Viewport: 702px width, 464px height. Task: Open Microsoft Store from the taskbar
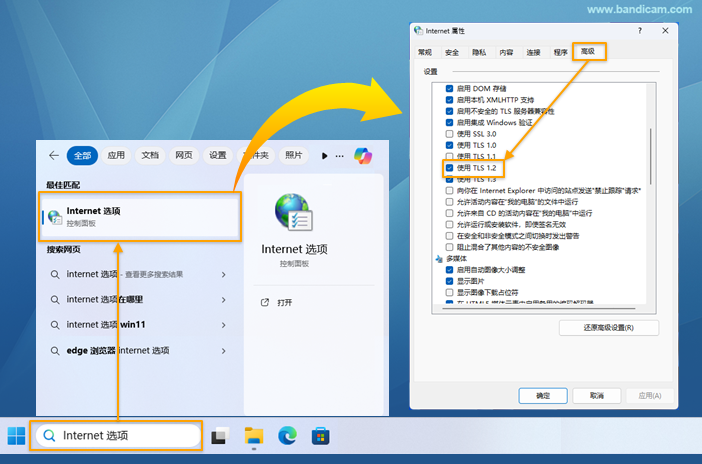tap(321, 436)
